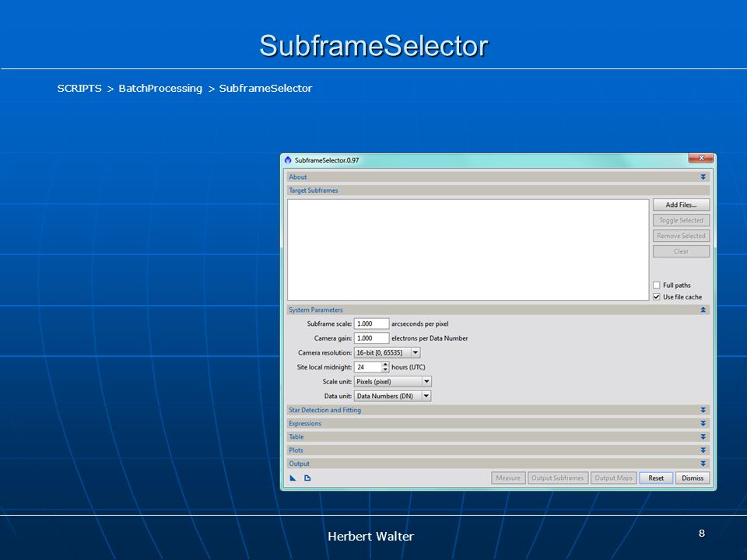Click the Subframe scale input field
Image resolution: width=747 pixels, height=560 pixels.
[372, 324]
